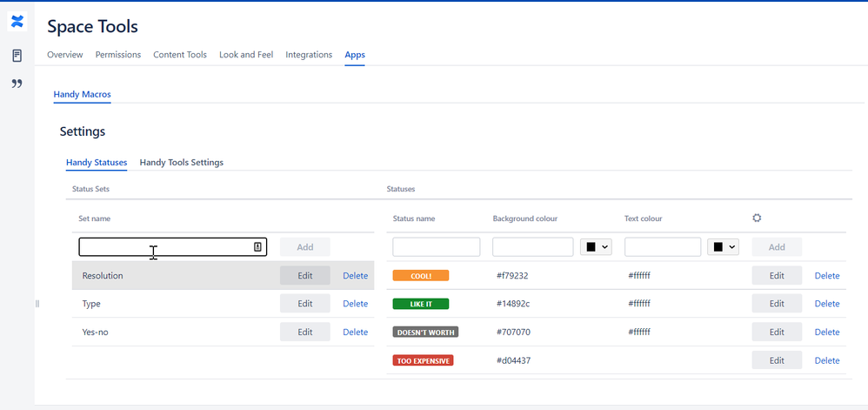This screenshot has height=410, width=868.
Task: Go to the Integrations tab
Action: point(309,55)
